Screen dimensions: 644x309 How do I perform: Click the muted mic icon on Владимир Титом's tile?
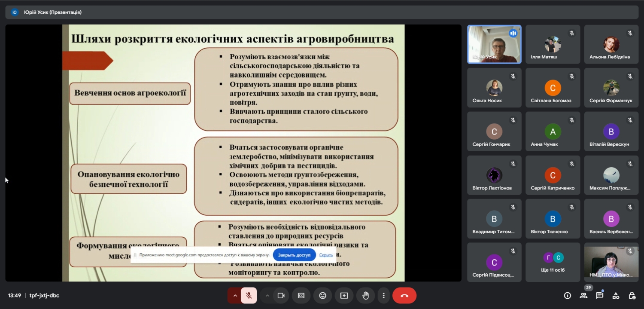[x=513, y=207]
